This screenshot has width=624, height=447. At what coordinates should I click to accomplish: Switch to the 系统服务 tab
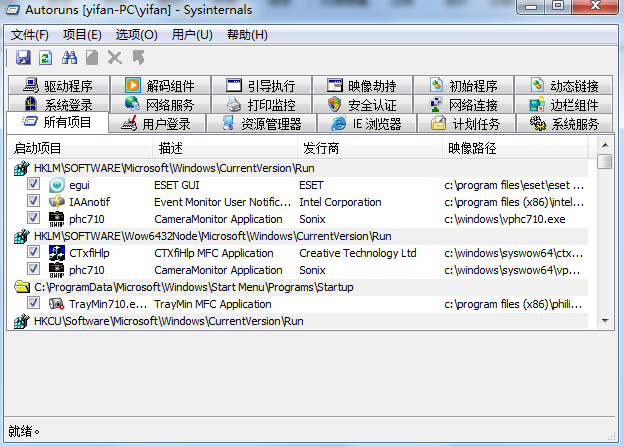[x=564, y=124]
